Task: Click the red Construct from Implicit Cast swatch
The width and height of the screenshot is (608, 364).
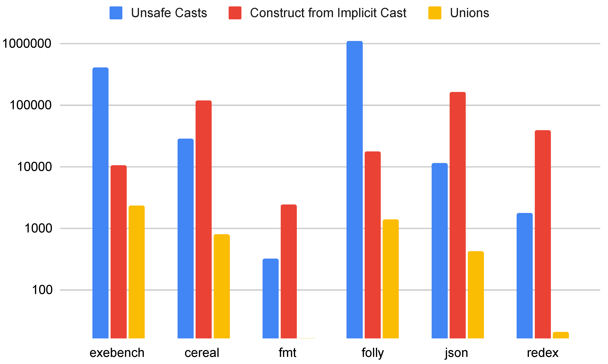Action: (235, 13)
